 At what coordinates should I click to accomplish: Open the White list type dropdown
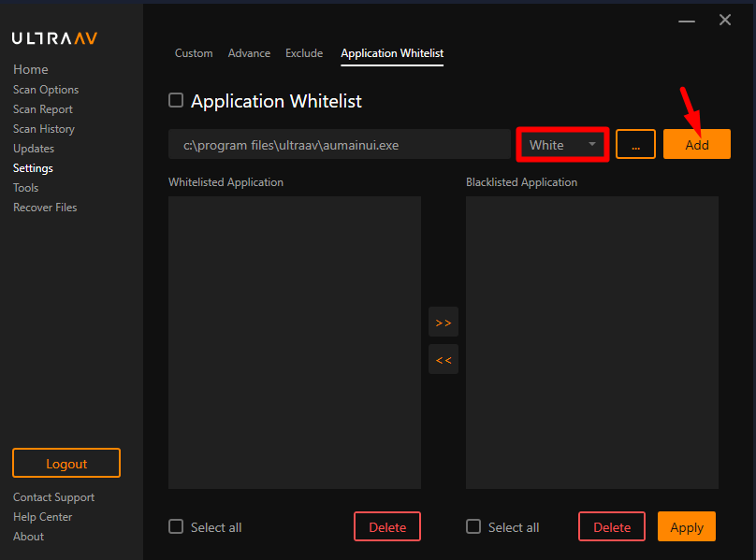[x=562, y=145]
